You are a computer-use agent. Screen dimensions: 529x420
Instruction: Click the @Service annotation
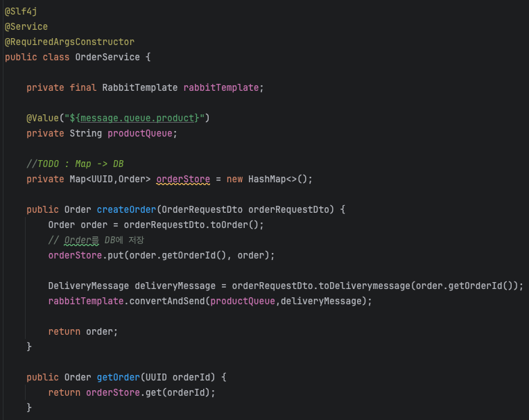pos(26,26)
